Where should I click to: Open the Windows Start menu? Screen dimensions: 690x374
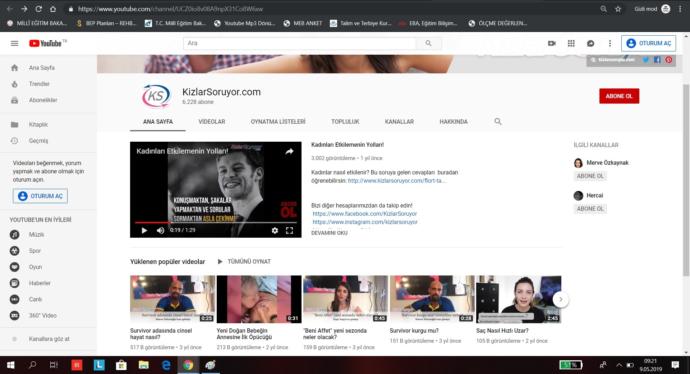click(x=10, y=365)
